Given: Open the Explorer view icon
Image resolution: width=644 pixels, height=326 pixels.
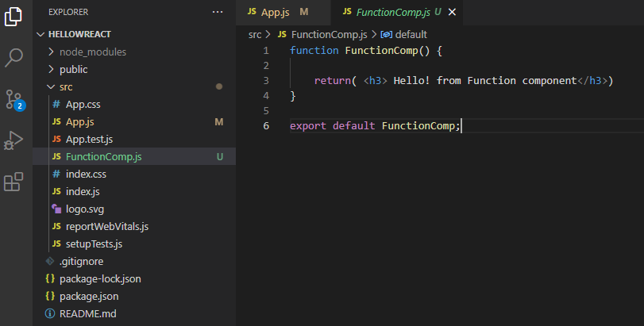Looking at the screenshot, I should 13,17.
